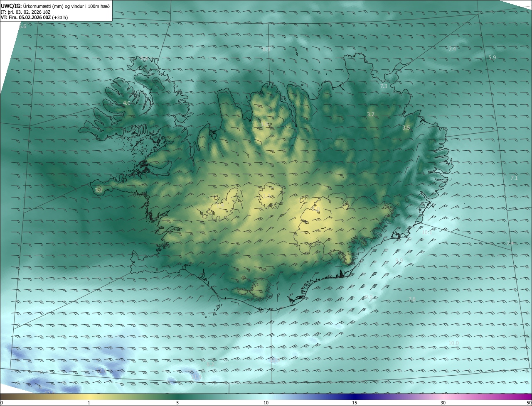The height and width of the screenshot is (406, 532).
Task: Click the colorbar tick label 15
Action: (x=355, y=403)
